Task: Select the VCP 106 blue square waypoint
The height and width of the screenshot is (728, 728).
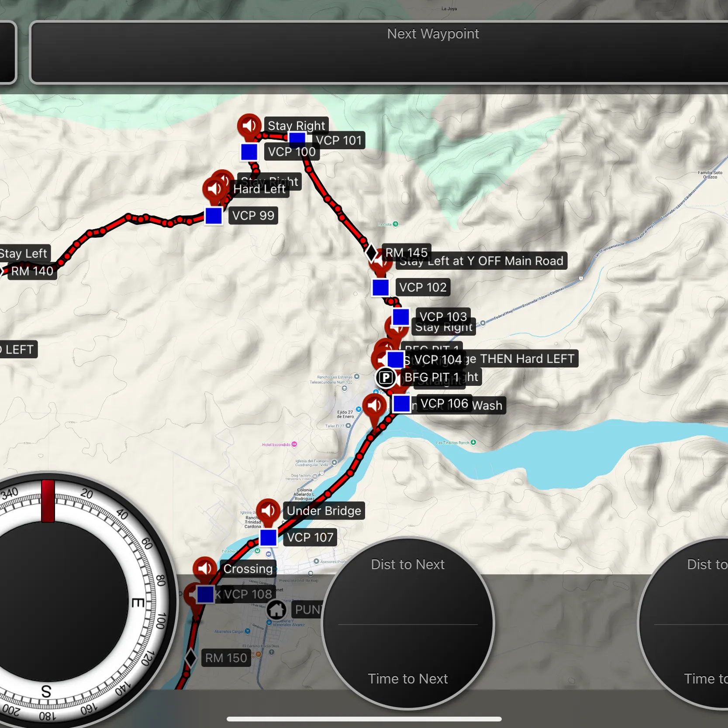Action: 401,404
